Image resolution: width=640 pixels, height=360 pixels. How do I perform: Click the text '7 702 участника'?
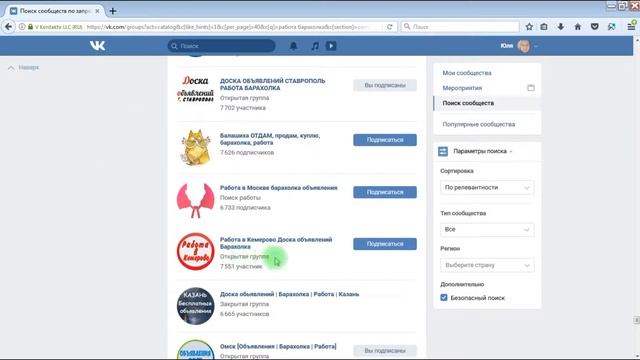pos(243,108)
